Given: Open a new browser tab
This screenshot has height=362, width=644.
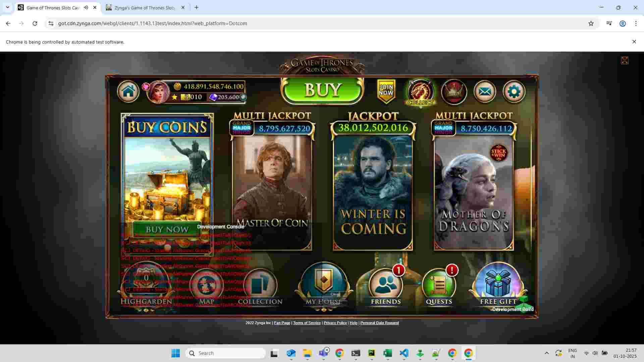Looking at the screenshot, I should [197, 7].
